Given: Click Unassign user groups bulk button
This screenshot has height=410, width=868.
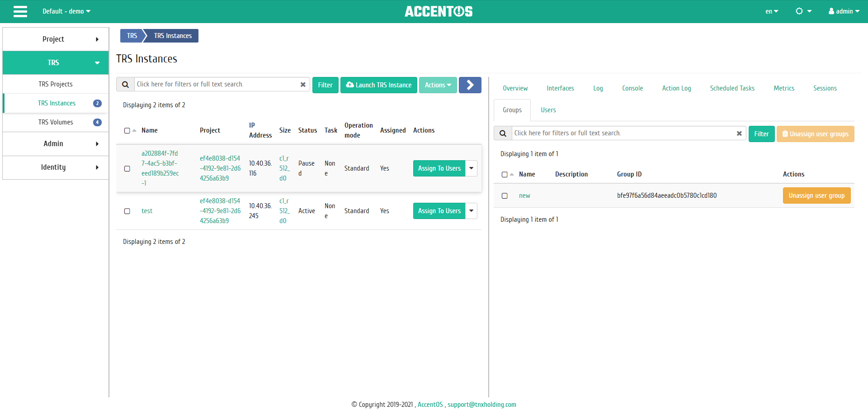Looking at the screenshot, I should coord(815,134).
